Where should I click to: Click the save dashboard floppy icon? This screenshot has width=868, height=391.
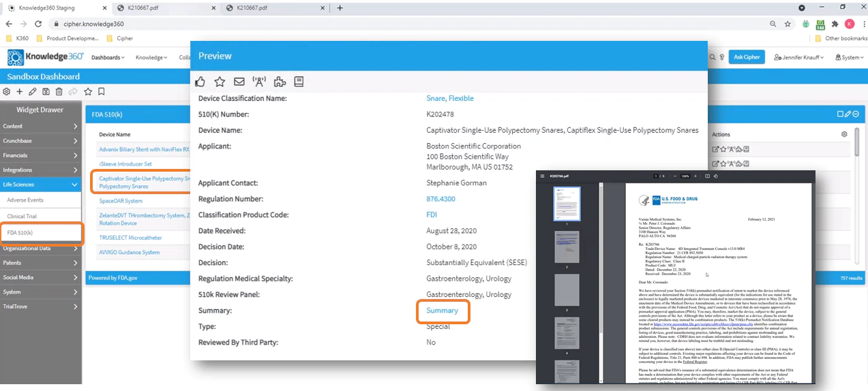point(46,91)
